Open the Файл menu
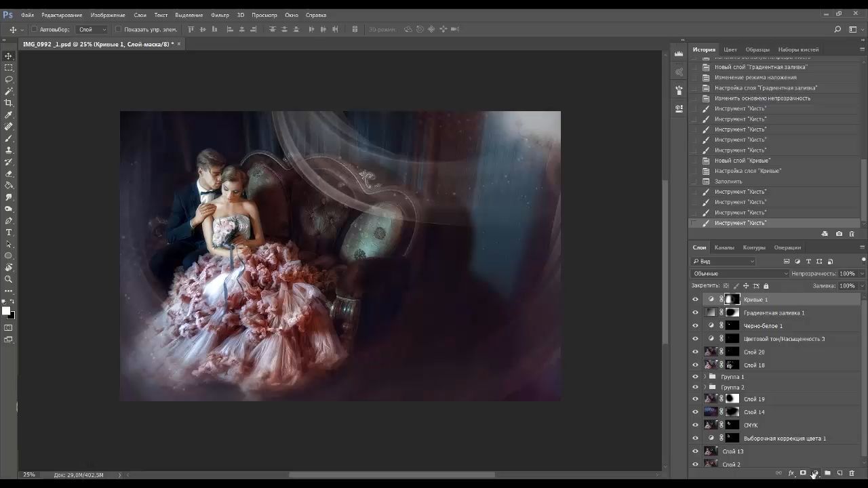 tap(27, 15)
